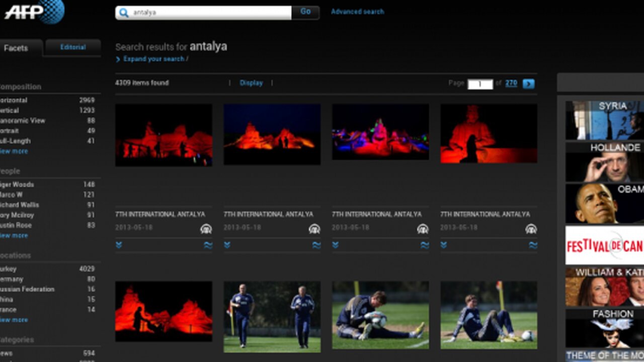Click the agency logo under the first result
The width and height of the screenshot is (644, 362).
[x=206, y=229]
